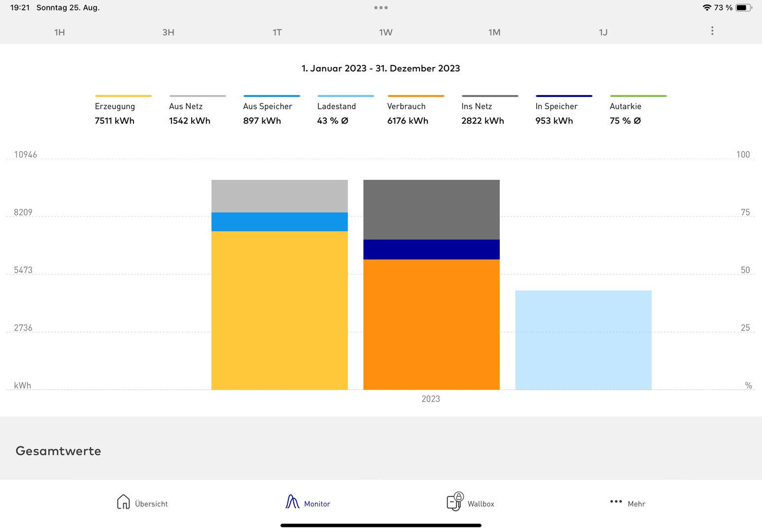Click the 43 % Ø Ladestand value
The width and height of the screenshot is (762, 532).
click(333, 121)
